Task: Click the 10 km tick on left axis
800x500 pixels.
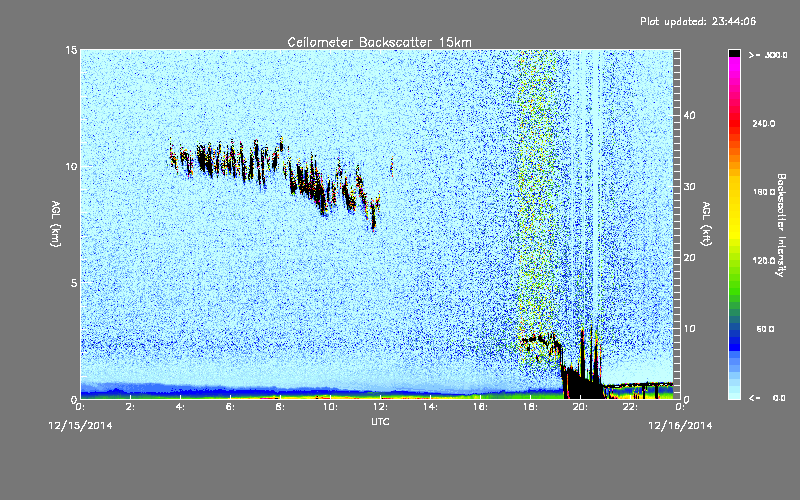Action: (71, 166)
